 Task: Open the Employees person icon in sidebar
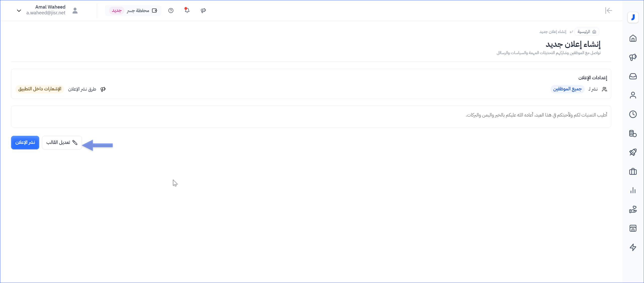tap(633, 95)
